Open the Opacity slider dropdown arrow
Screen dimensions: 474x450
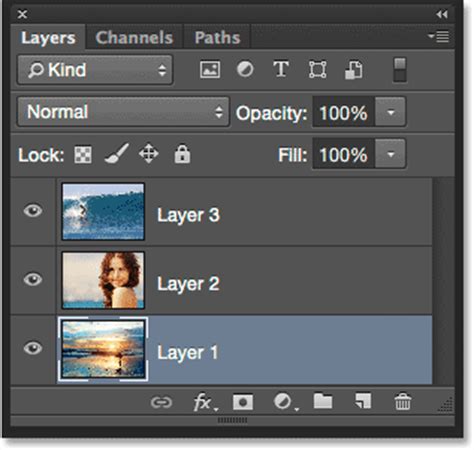[390, 112]
